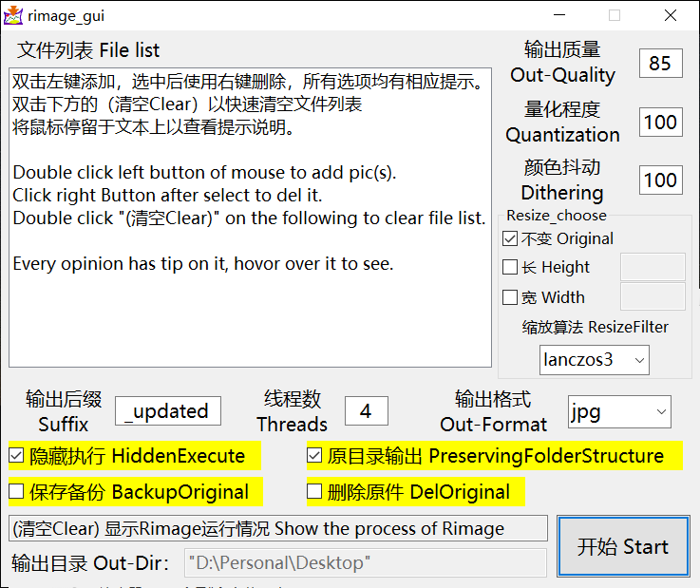Viewport: 700px width, 588px height.
Task: Enable the 长 Height resize checkbox
Action: pyautogui.click(x=510, y=268)
